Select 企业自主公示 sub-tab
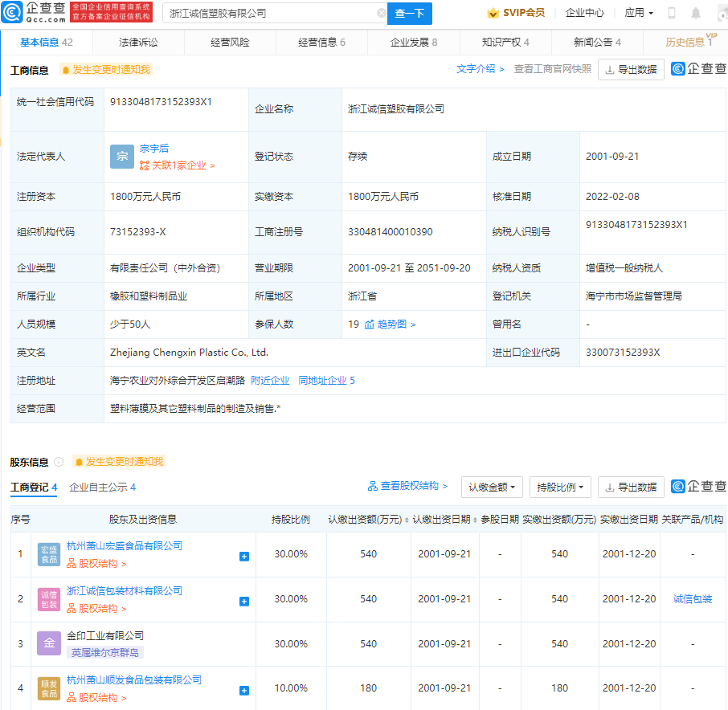This screenshot has height=710, width=728. [102, 488]
